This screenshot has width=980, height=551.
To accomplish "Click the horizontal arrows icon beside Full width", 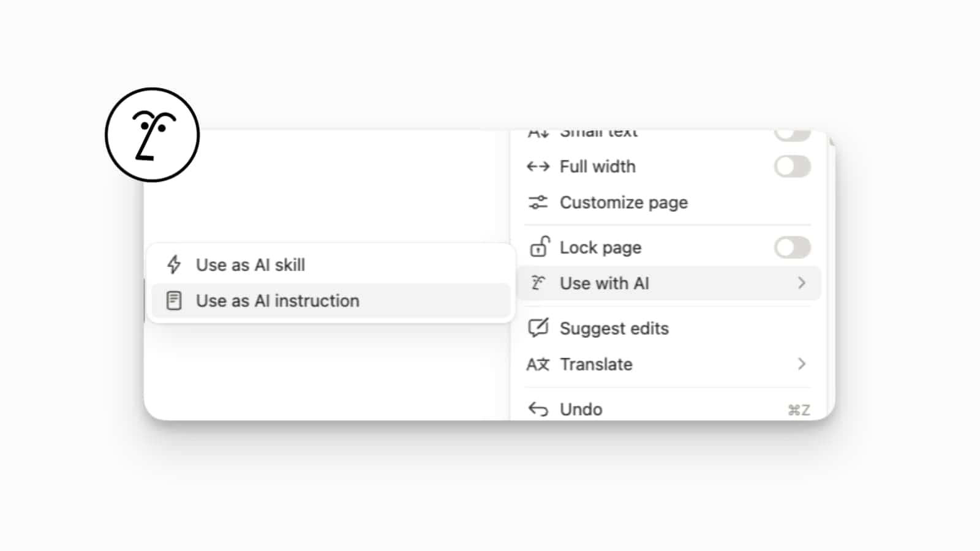I will [538, 166].
